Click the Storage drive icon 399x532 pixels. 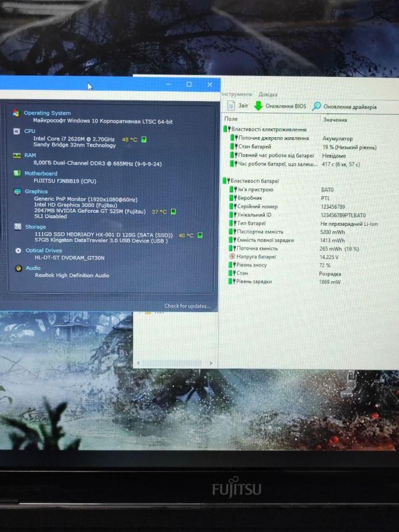(x=18, y=226)
